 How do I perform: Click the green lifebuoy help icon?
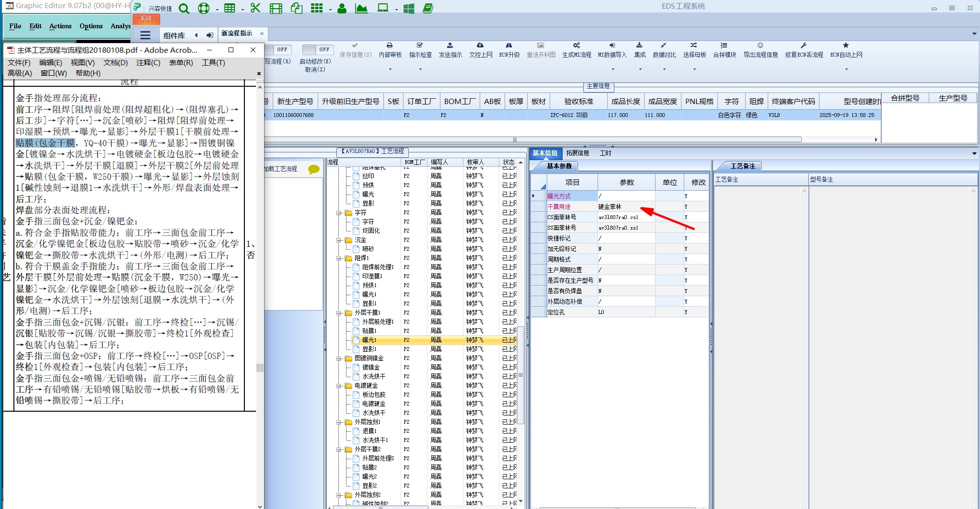click(204, 8)
